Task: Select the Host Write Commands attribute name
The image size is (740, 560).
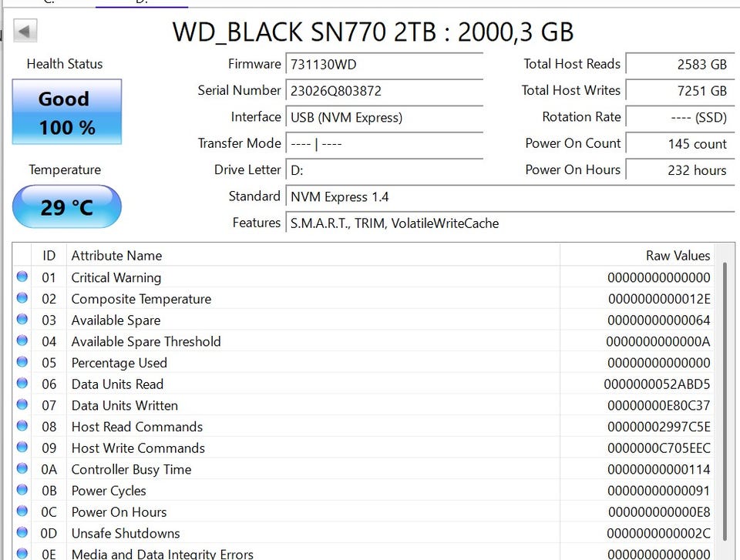Action: (x=138, y=448)
